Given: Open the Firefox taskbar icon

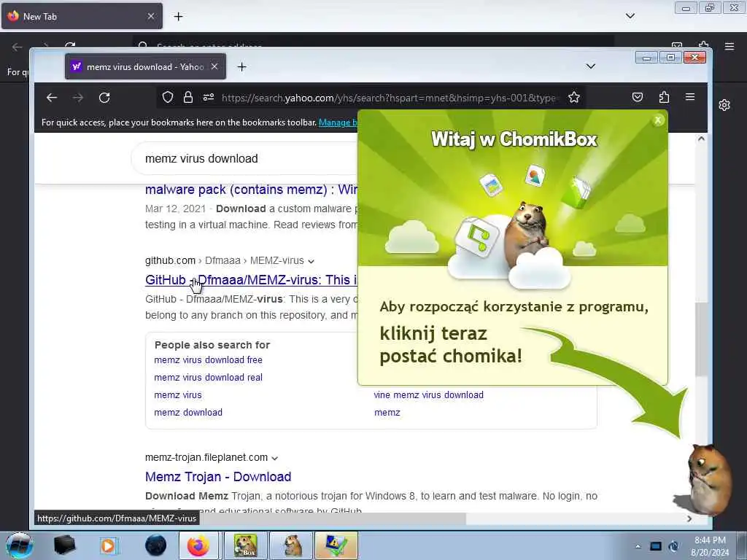Looking at the screenshot, I should tap(198, 545).
